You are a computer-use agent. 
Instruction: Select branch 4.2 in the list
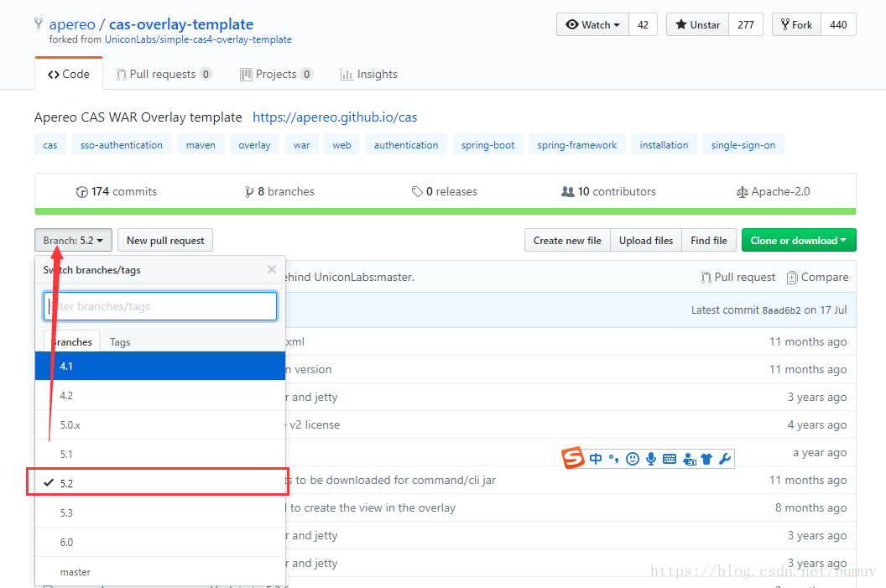[160, 395]
